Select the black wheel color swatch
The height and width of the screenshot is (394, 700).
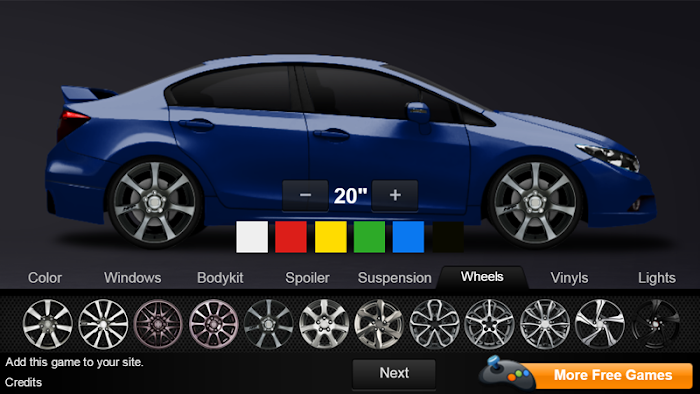click(448, 237)
